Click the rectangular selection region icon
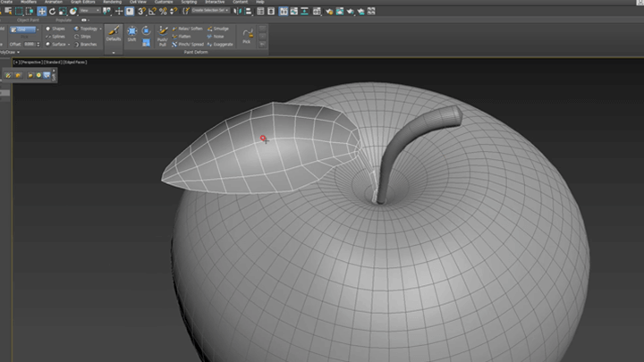The height and width of the screenshot is (362, 644). (20, 12)
